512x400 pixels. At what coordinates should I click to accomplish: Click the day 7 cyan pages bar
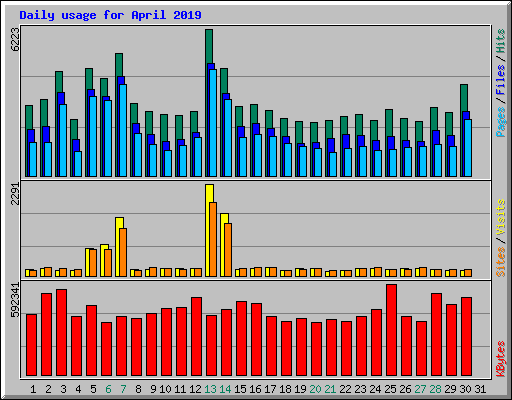(x=123, y=130)
